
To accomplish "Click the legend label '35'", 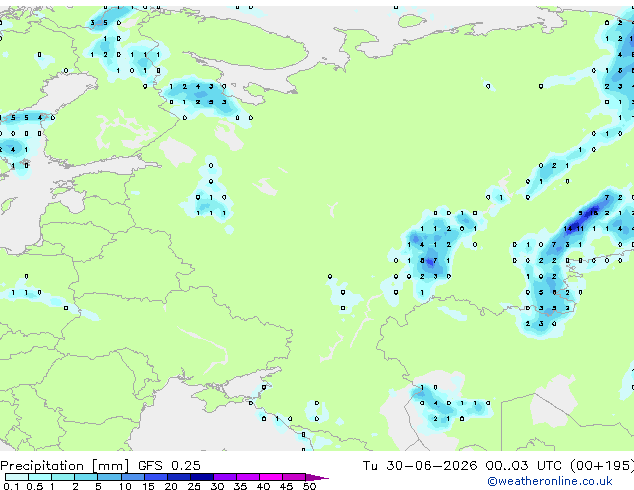I will click(240, 486).
